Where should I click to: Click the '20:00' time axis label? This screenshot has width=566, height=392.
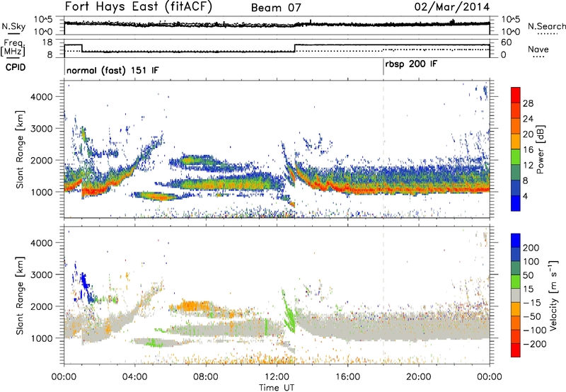coord(419,377)
